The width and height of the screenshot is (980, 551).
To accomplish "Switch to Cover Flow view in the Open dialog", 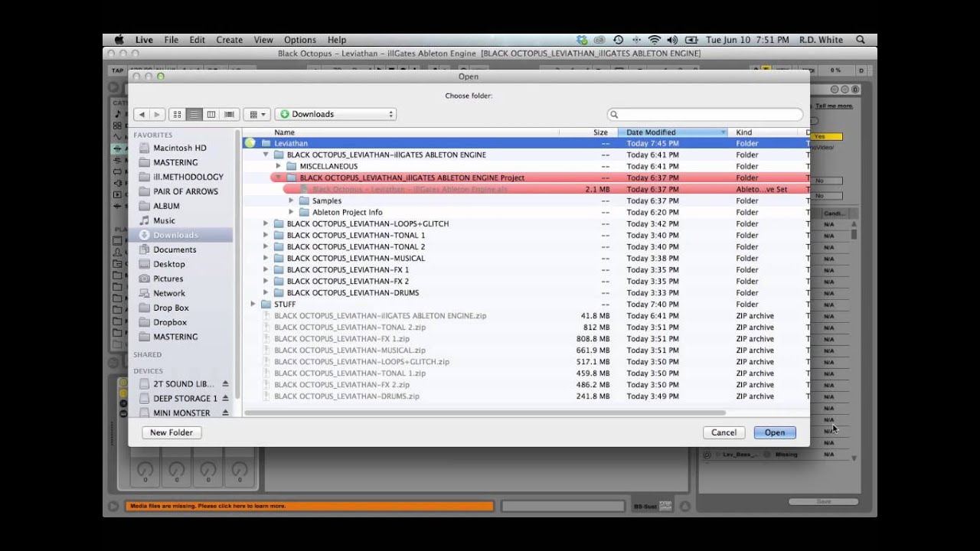I will pyautogui.click(x=228, y=114).
